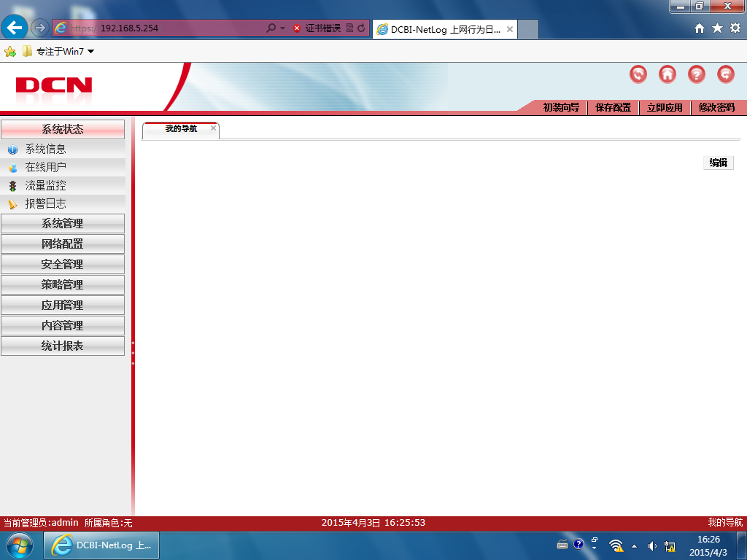Click the tray keyboard icon

coord(562,545)
